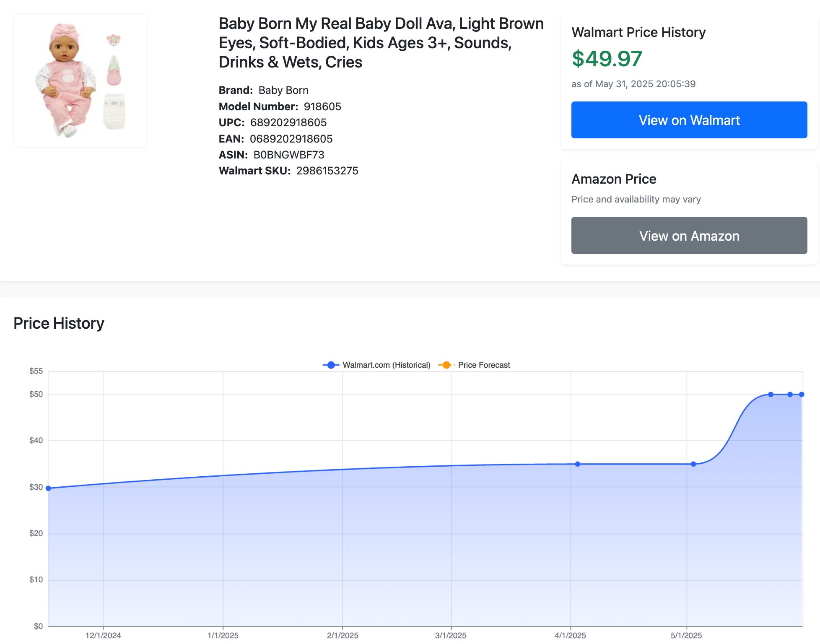Select the early May 2025 data point at $35
Screen dimensions: 820x644
[x=693, y=464]
